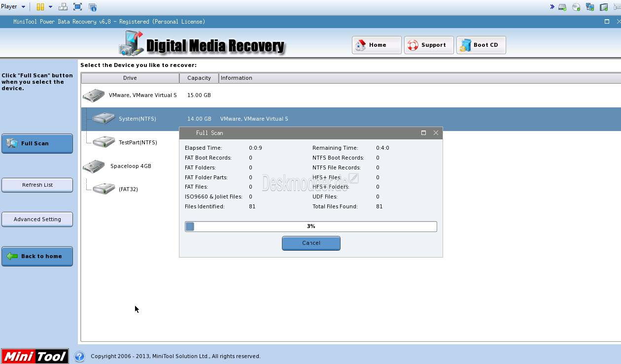Click the (FAT32) partition drive icon
621x364 pixels.
pos(103,189)
